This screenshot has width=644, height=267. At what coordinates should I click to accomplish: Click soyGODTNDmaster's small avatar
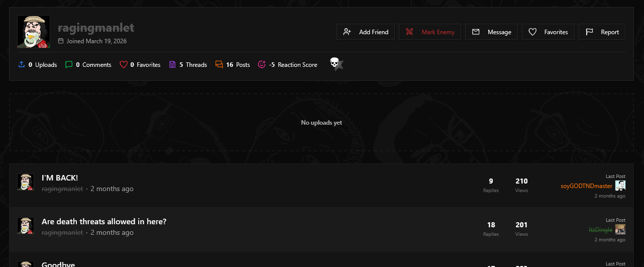pyautogui.click(x=620, y=186)
